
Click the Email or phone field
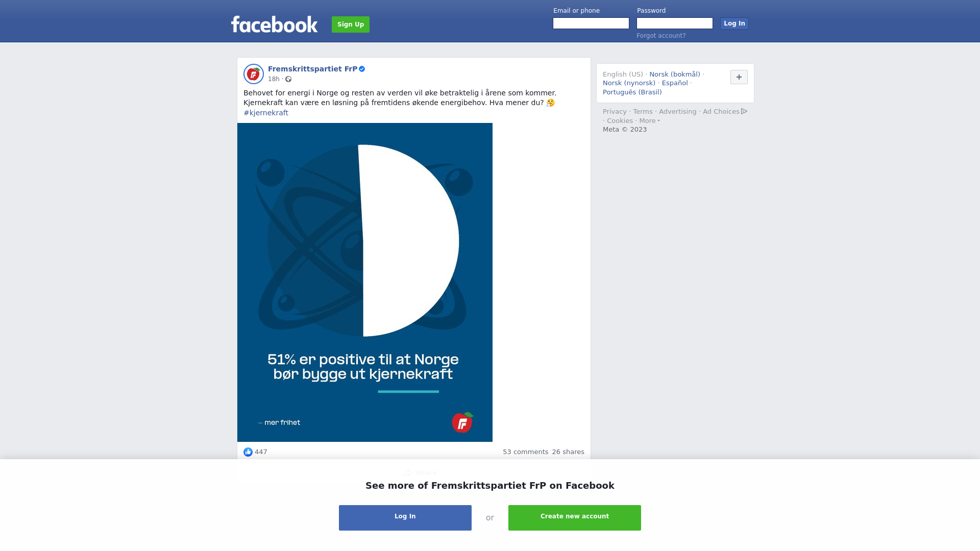tap(591, 23)
